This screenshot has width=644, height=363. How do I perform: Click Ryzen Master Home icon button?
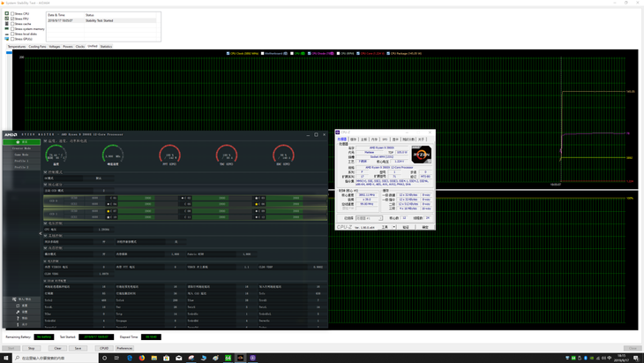pos(22,142)
